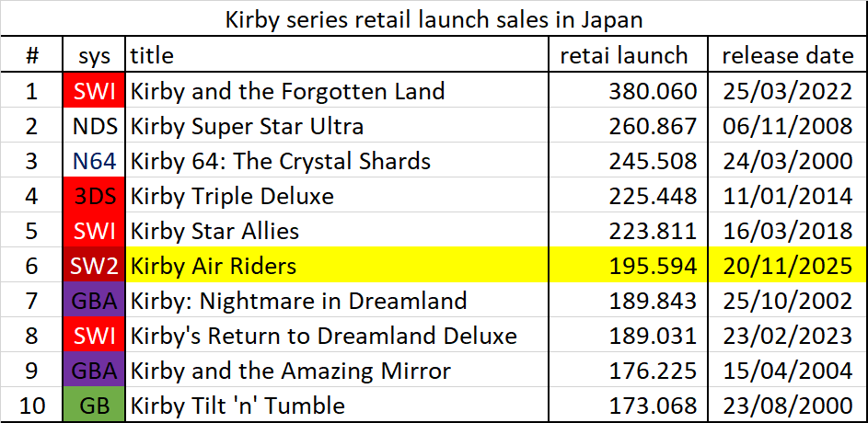Click the red SW2 system cell

point(95,266)
